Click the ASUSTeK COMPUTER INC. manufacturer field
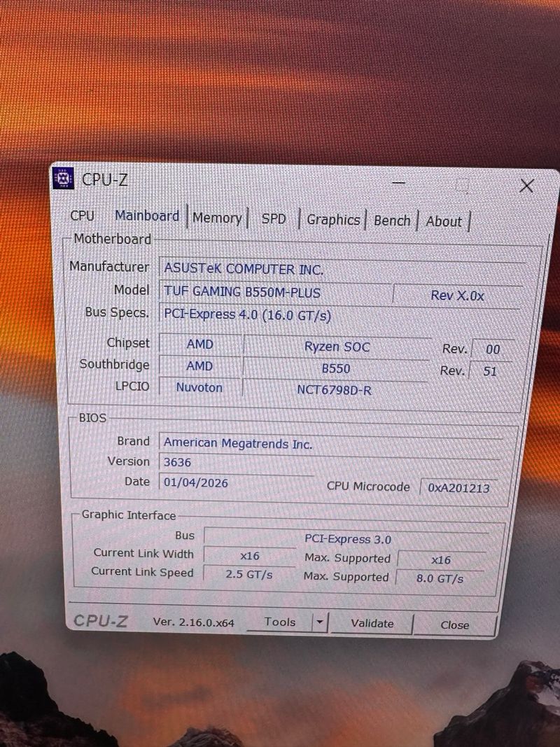The height and width of the screenshot is (747, 560). (x=342, y=269)
